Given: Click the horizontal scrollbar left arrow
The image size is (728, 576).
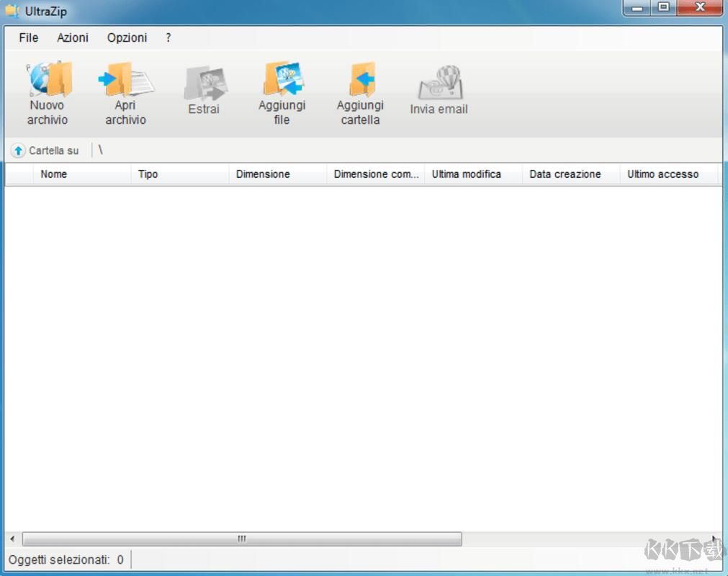Looking at the screenshot, I should 12,539.
